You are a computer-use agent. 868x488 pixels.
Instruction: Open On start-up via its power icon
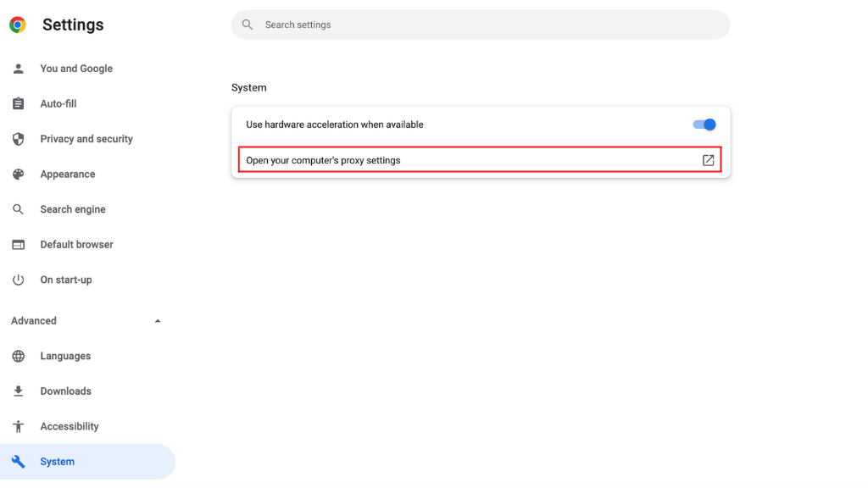18,280
